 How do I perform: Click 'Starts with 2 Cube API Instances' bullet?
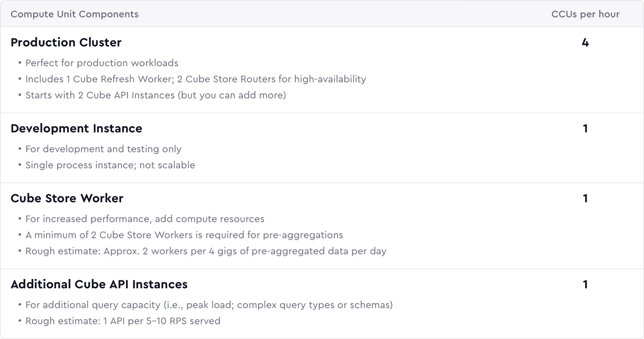point(156,95)
